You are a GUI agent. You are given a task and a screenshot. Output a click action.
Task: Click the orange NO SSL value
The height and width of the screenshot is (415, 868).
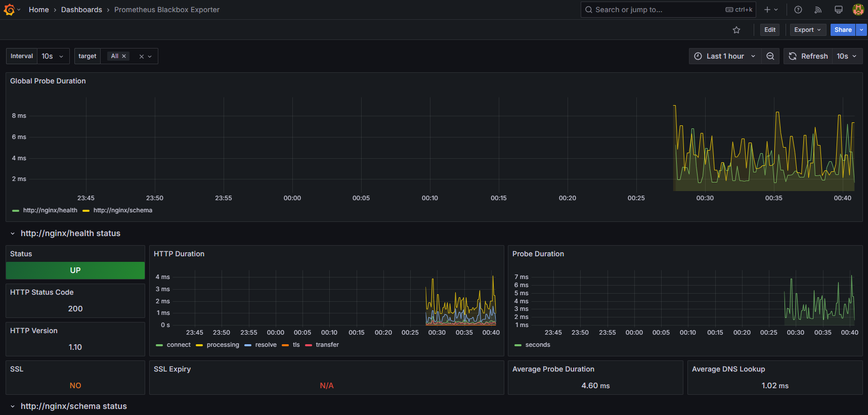point(75,386)
